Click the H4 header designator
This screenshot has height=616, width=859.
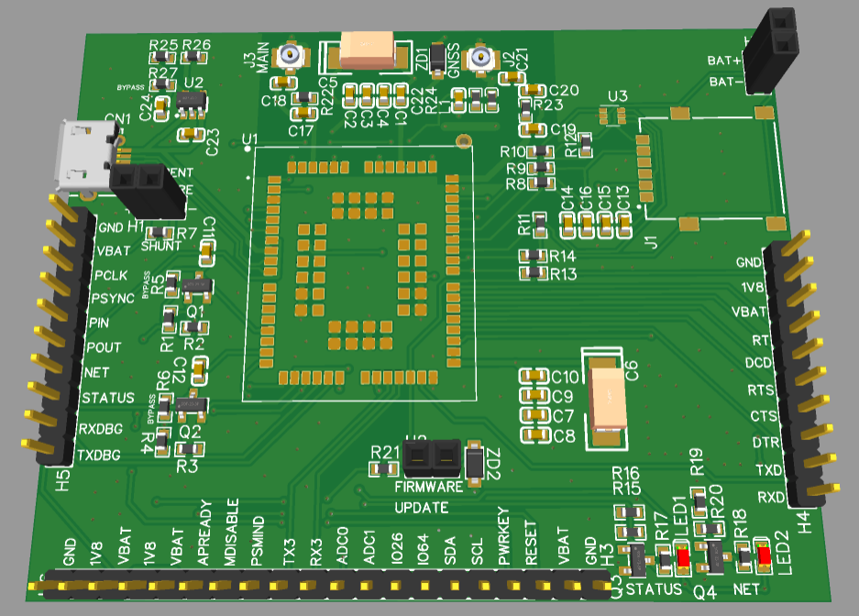point(803,522)
